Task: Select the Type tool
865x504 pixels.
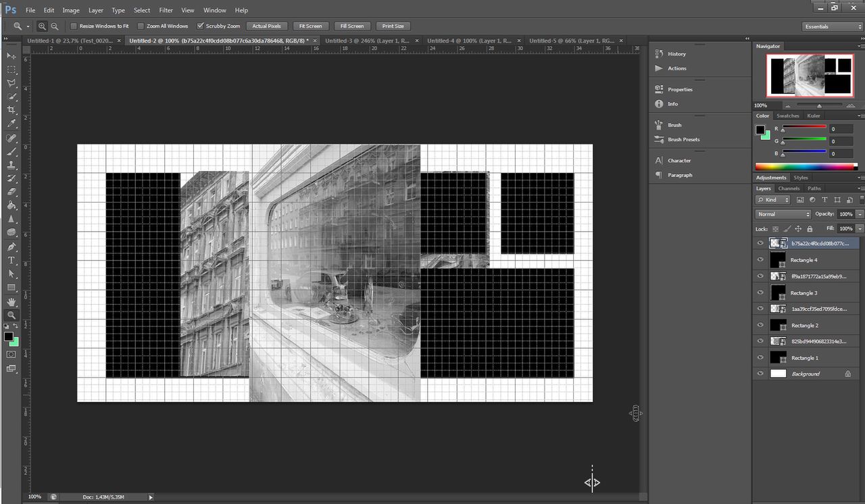Action: pos(11,260)
